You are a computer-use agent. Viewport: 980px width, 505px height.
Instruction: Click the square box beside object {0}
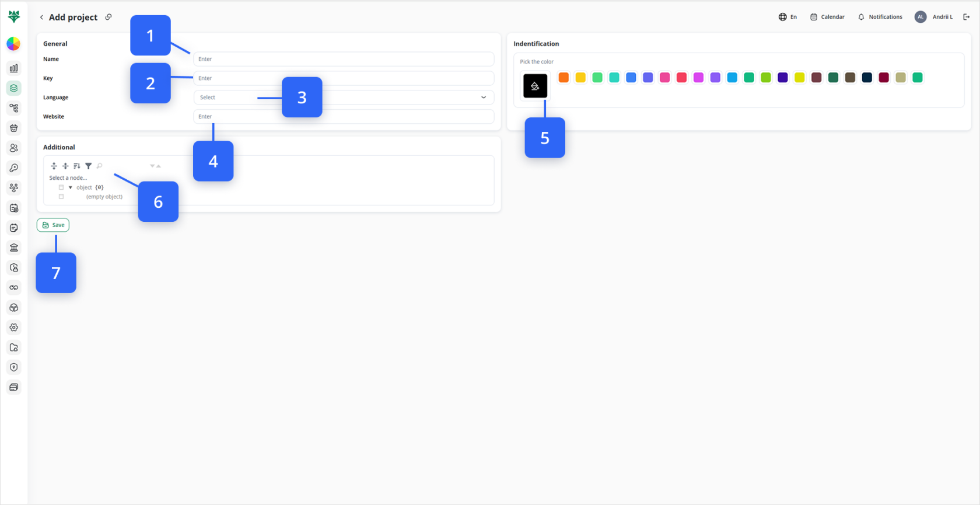click(61, 187)
